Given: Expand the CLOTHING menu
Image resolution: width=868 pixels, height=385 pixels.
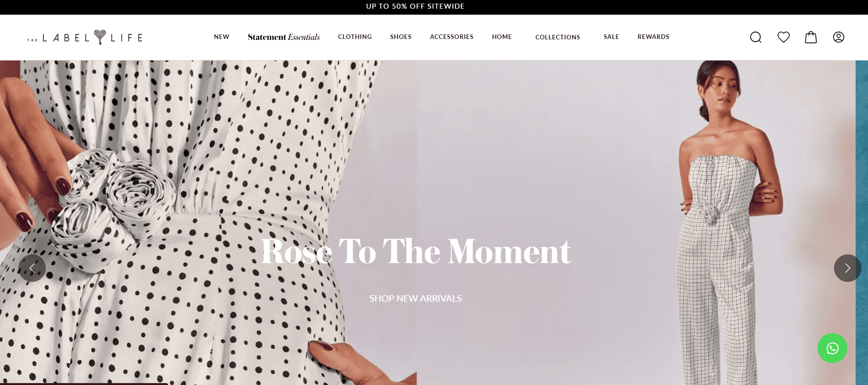Looking at the screenshot, I should click(x=355, y=37).
